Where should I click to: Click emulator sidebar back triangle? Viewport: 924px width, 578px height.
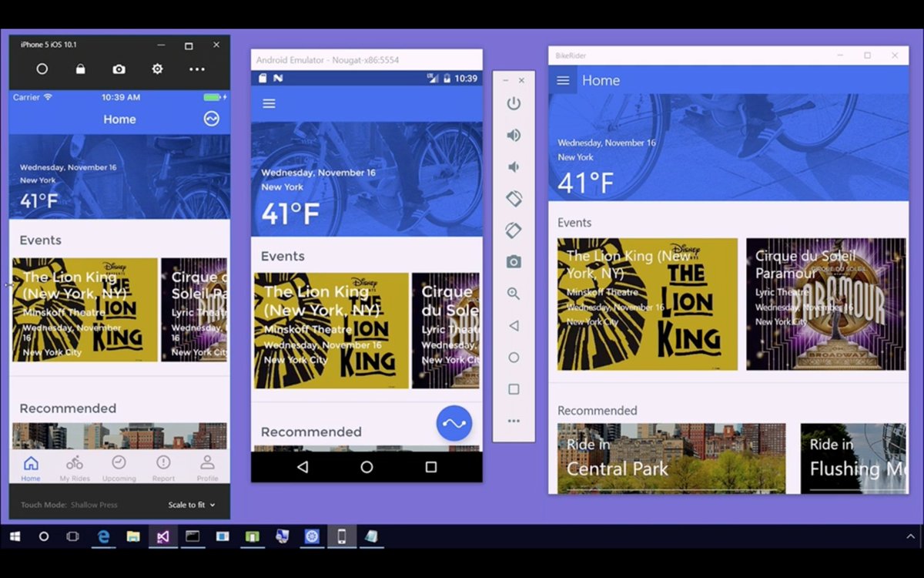[x=514, y=326]
